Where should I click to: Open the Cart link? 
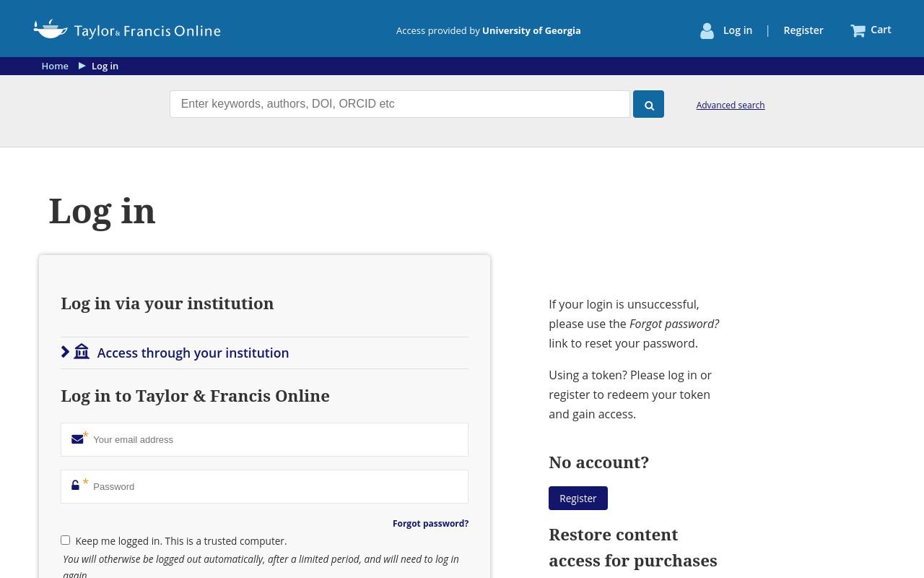tap(881, 30)
